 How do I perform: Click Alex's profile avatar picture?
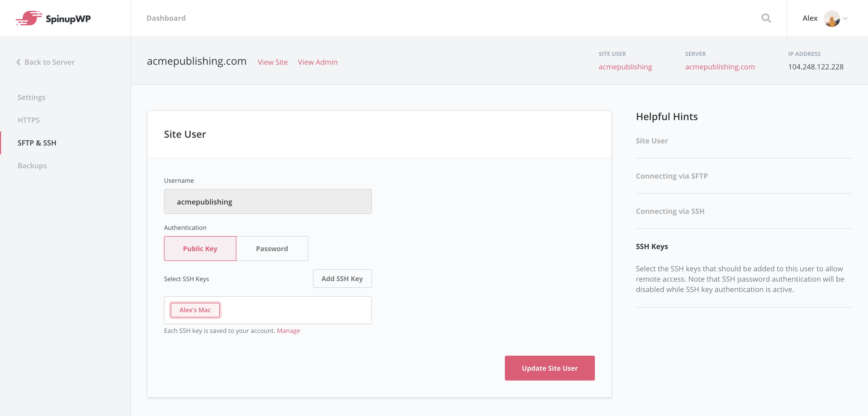831,18
